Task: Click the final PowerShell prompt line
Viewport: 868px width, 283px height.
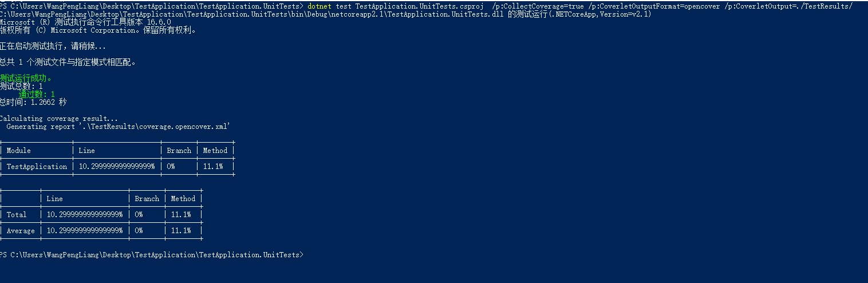Action: (152, 254)
